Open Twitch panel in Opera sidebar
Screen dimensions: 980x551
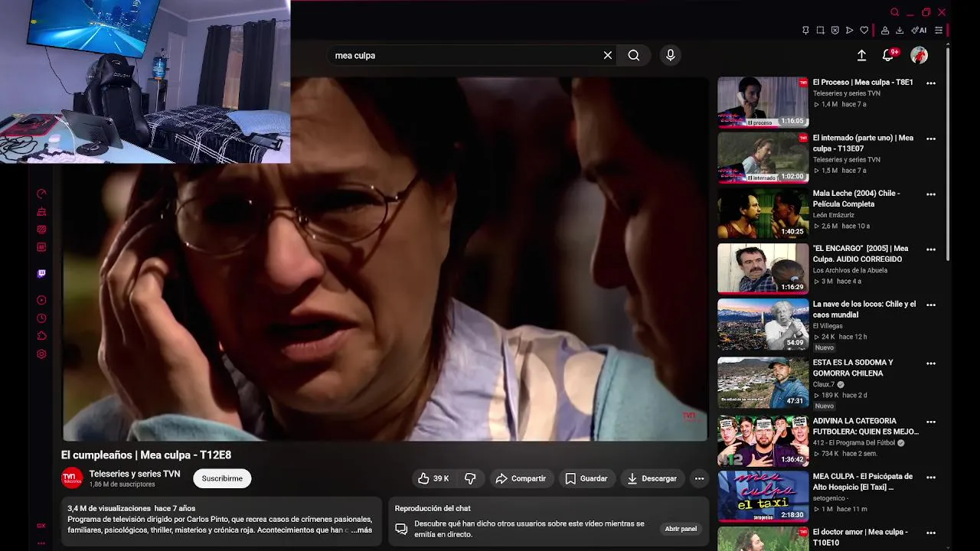[41, 273]
